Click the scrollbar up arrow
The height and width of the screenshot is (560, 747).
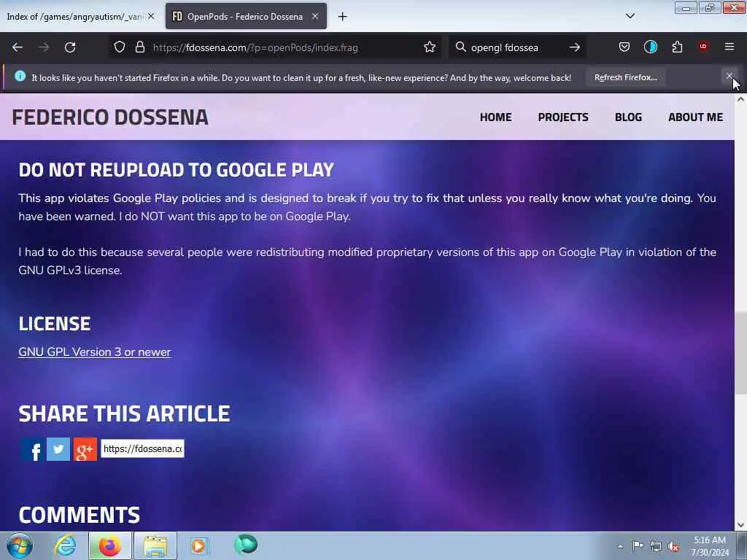coord(741,99)
